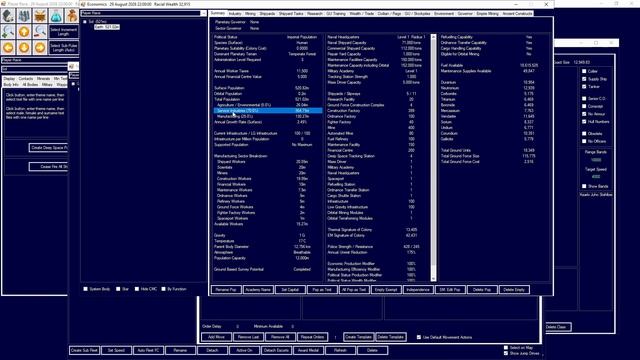Toggle the Star checkbox
640x360 pixels.
[x=118, y=289]
